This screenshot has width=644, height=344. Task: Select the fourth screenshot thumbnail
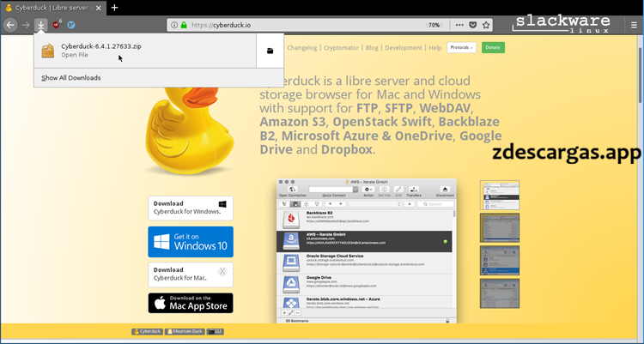[x=500, y=293]
